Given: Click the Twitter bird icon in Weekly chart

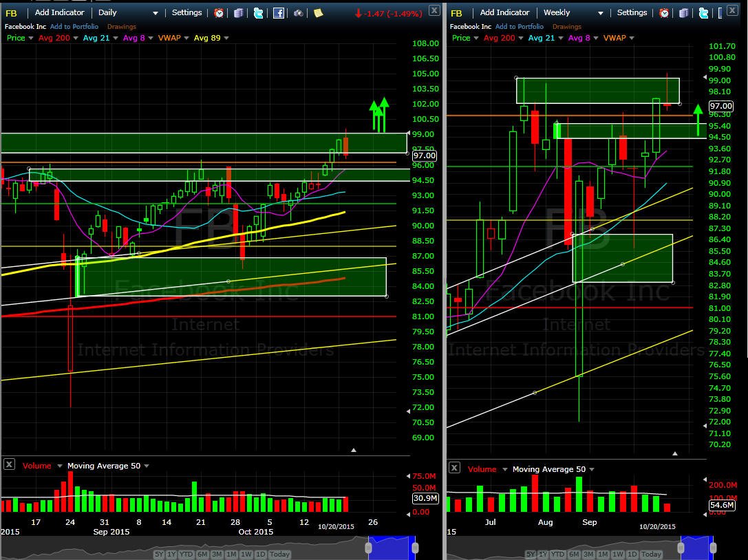Looking at the screenshot, I should point(704,13).
